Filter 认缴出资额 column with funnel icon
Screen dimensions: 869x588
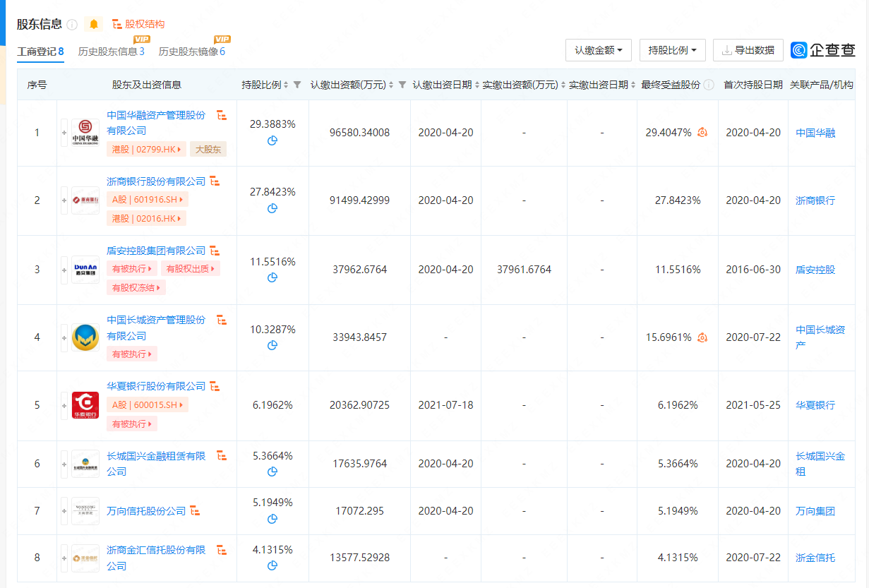coord(402,85)
